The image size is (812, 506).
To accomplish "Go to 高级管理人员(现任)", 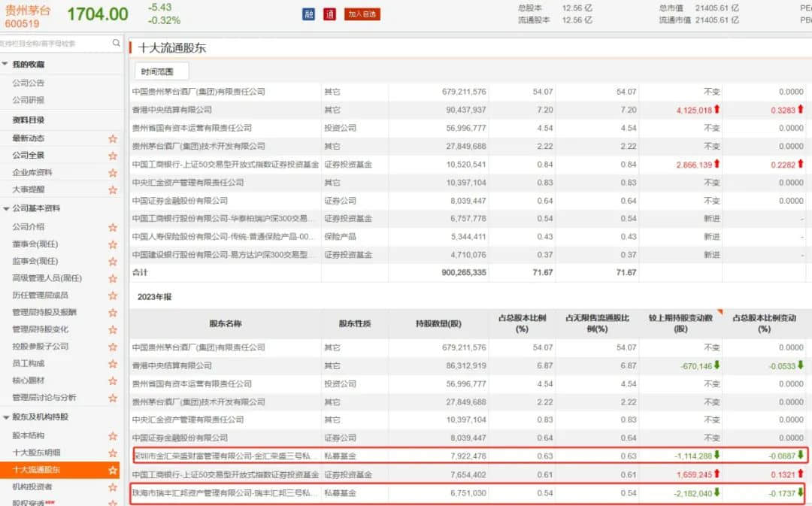I will [x=47, y=278].
